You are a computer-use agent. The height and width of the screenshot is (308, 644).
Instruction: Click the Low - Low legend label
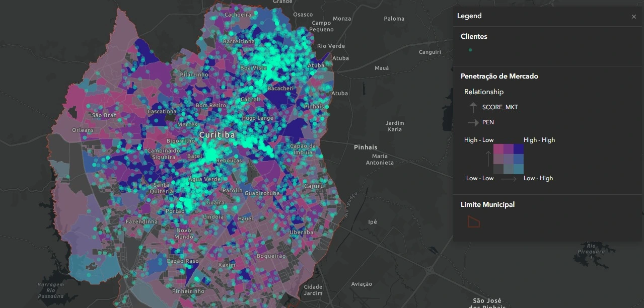pos(480,178)
